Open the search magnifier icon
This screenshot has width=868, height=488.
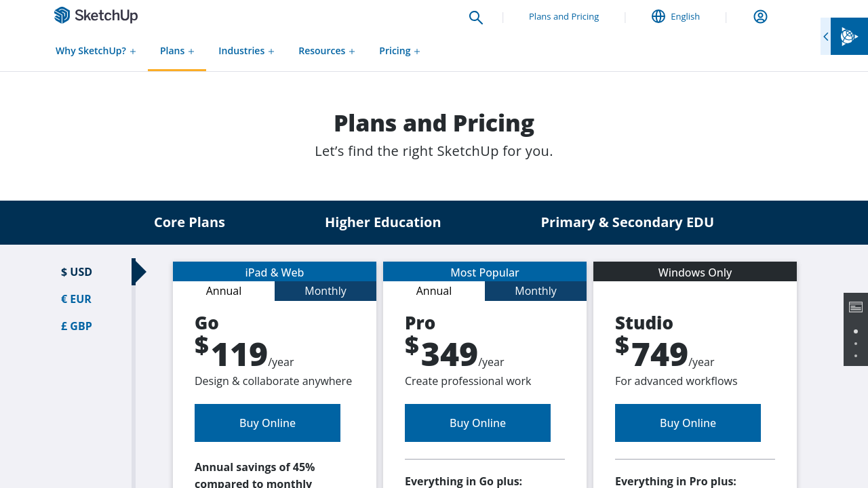tap(476, 18)
